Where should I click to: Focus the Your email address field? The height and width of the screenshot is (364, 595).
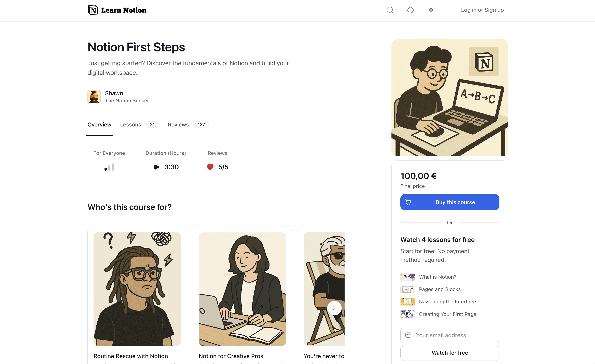450,335
